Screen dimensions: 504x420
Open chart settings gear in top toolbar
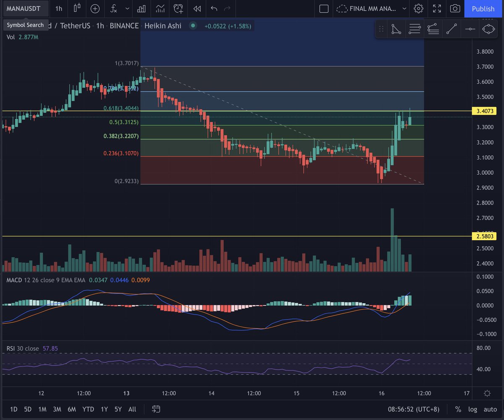[x=418, y=8]
